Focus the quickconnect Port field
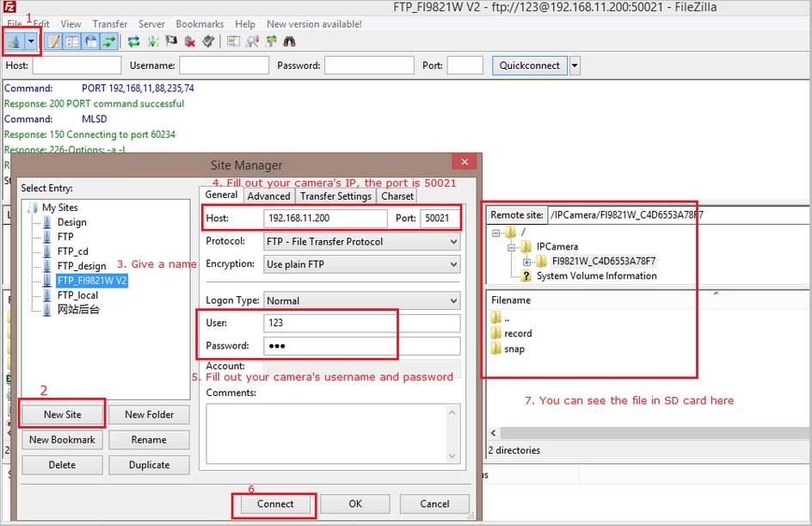812x526 pixels. coord(465,65)
